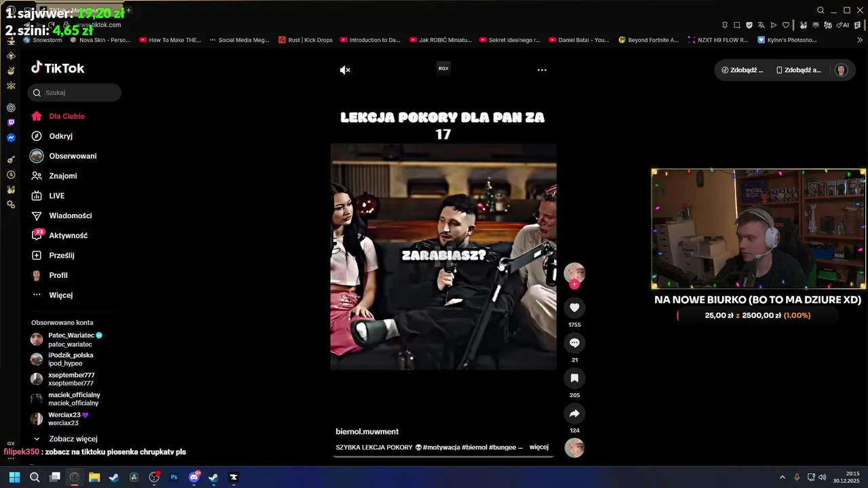Open Discord from taskbar
Image resolution: width=868 pixels, height=488 pixels.
click(194, 477)
